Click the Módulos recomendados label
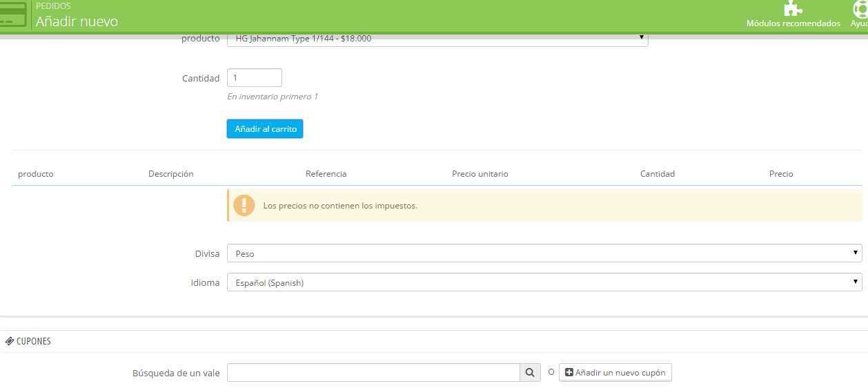The width and height of the screenshot is (868, 388). 793,23
